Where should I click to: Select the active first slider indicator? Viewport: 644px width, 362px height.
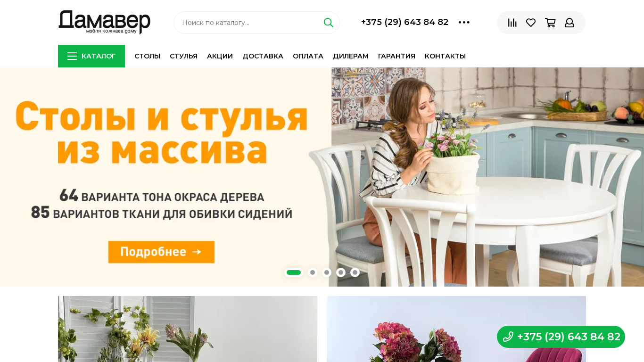(x=294, y=272)
